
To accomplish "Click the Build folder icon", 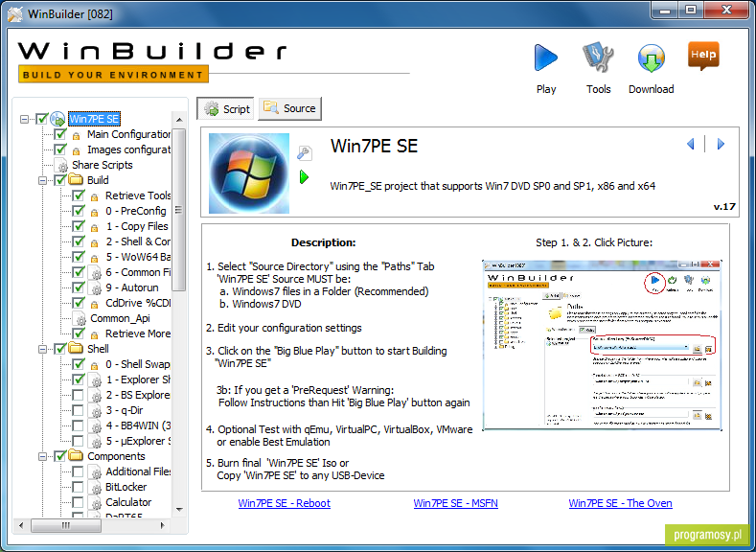I will pos(75,180).
